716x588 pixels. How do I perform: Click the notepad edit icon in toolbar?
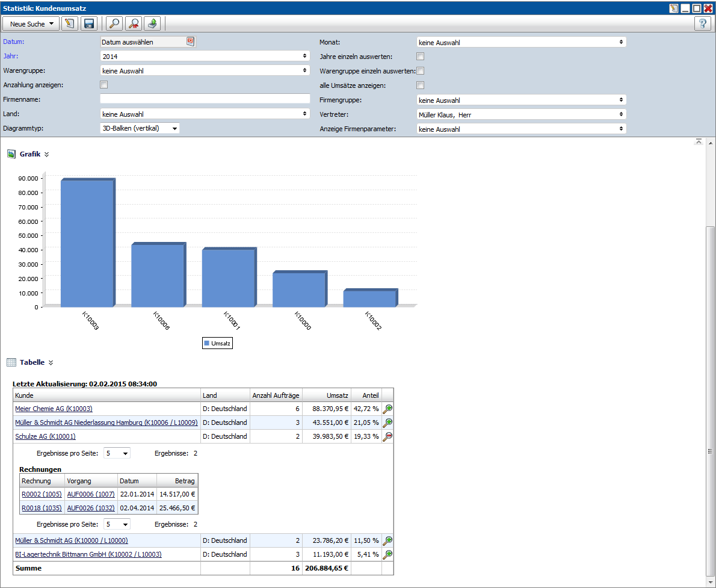pyautogui.click(x=70, y=23)
